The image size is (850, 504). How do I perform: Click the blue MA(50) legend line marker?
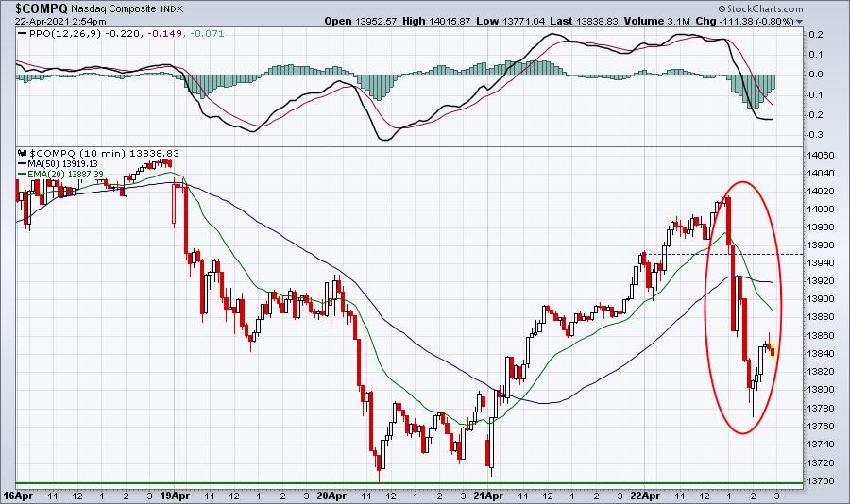click(23, 163)
